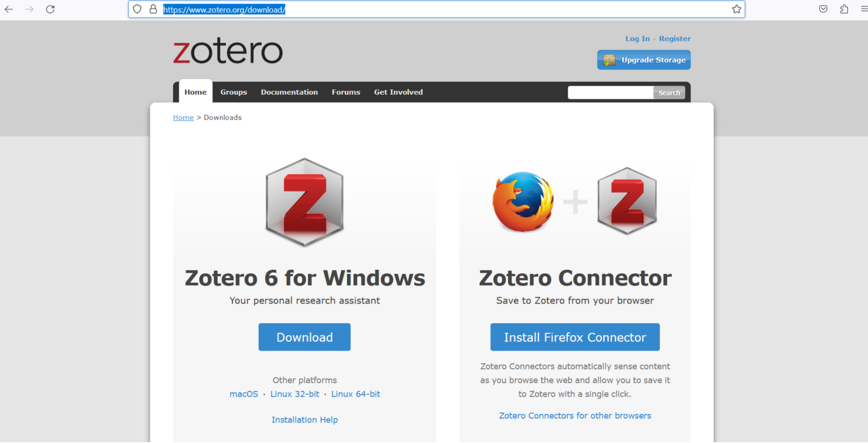Click the Search button

pyautogui.click(x=669, y=92)
